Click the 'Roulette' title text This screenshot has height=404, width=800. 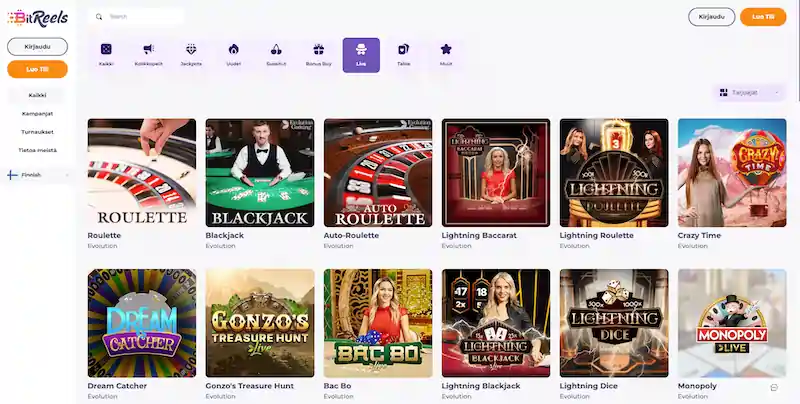coord(104,235)
